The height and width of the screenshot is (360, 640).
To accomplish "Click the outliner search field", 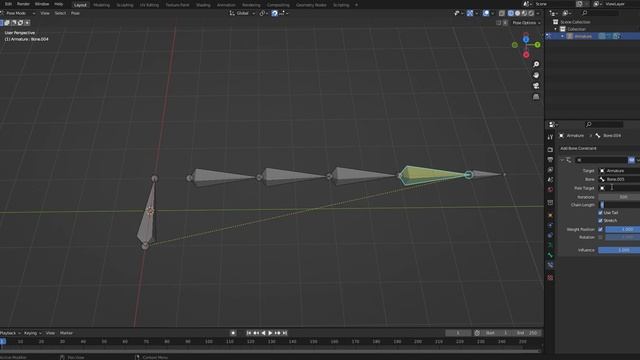I will coord(600,13).
